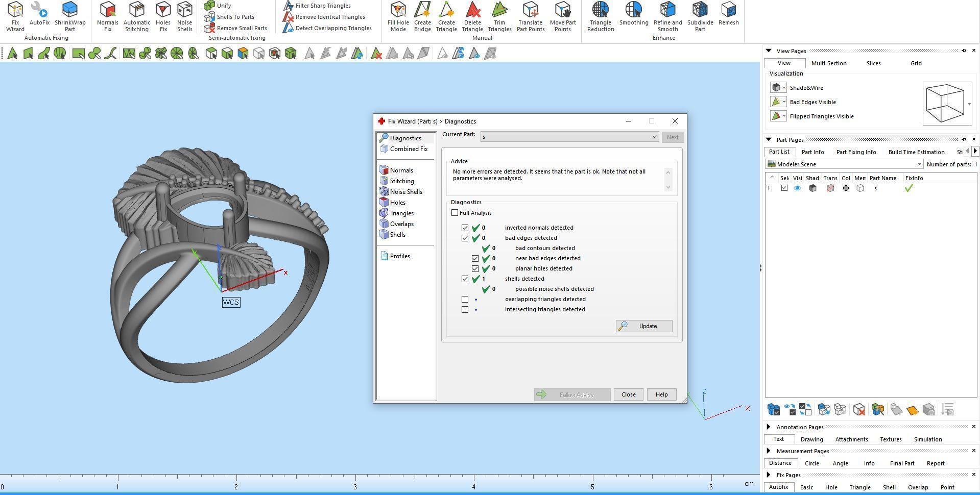The image size is (980, 495).
Task: Activate the Delete Triangle tool
Action: click(x=472, y=16)
